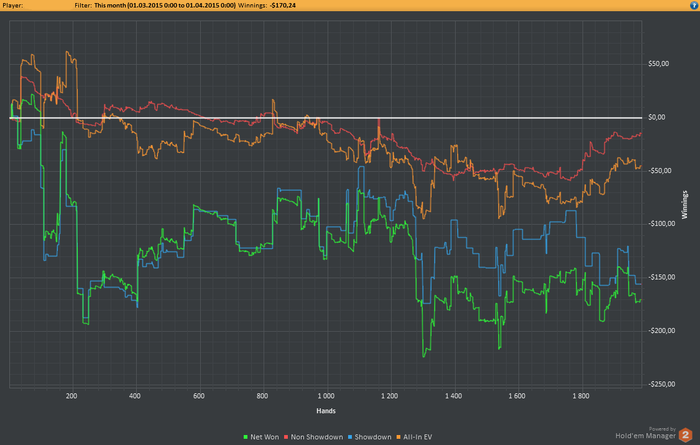Click the 1 200 hands axis label
Screen dimensions: 700x445
click(390, 396)
